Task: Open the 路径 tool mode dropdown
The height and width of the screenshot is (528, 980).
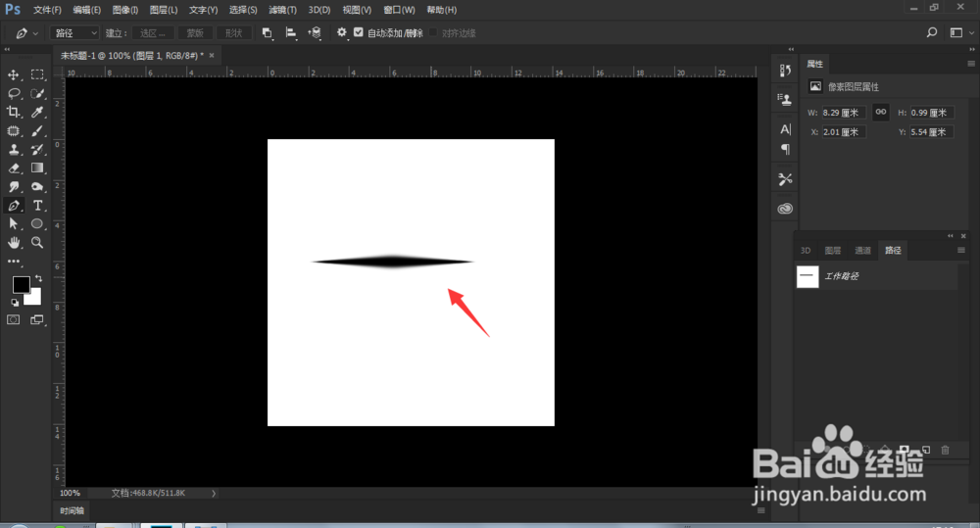Action: 75,33
